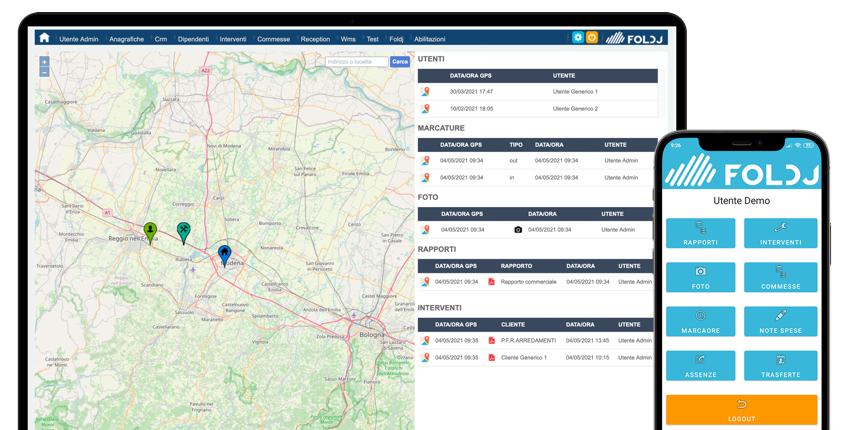Open the blue settings gear icon
The width and height of the screenshot is (841, 430).
point(577,38)
